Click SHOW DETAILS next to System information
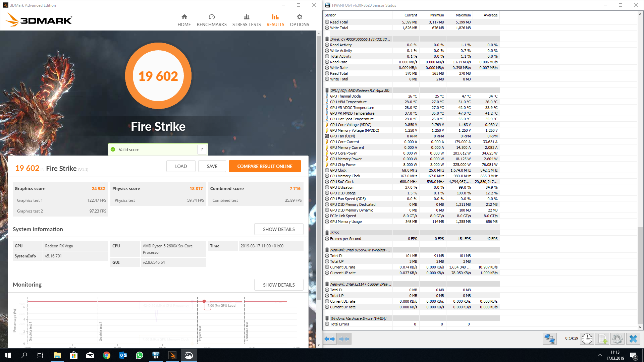The image size is (644, 362). pos(279,229)
